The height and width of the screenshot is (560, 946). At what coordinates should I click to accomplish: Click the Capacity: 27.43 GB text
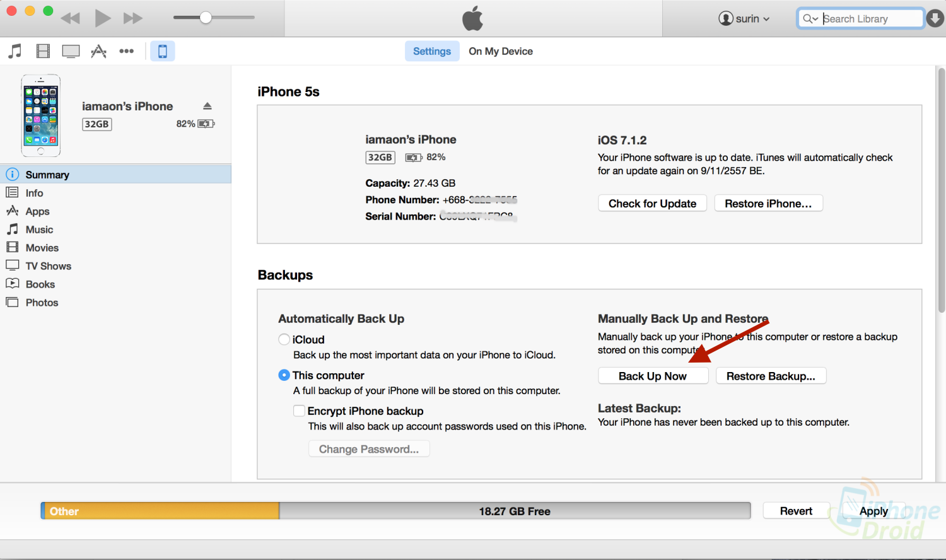(x=411, y=183)
